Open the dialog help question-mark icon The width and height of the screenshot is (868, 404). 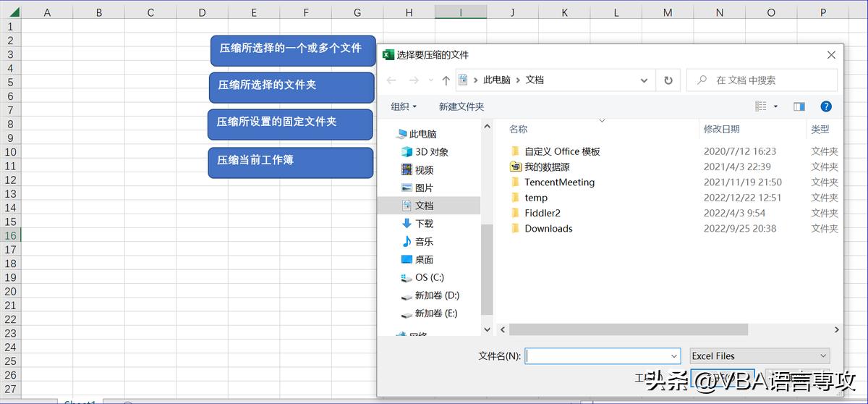[826, 106]
